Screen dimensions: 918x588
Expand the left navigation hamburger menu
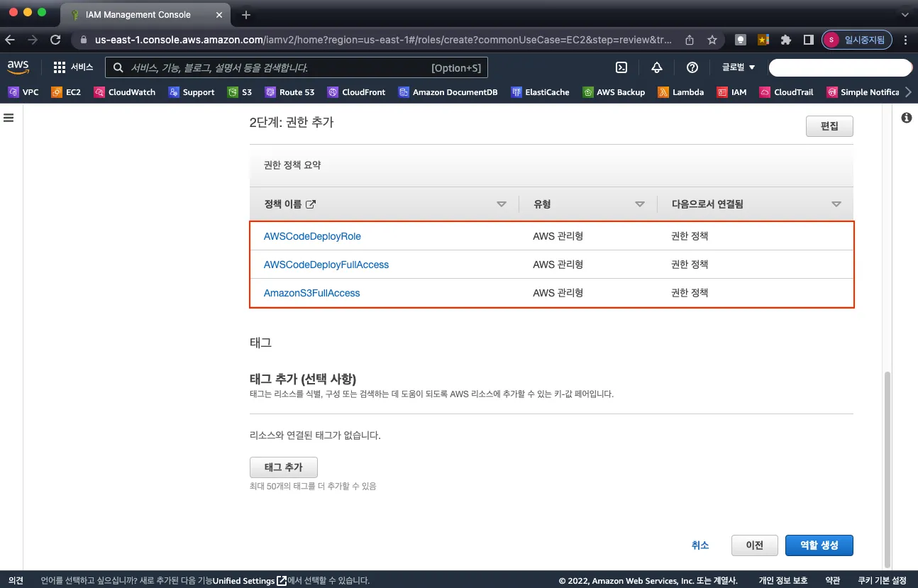click(9, 118)
